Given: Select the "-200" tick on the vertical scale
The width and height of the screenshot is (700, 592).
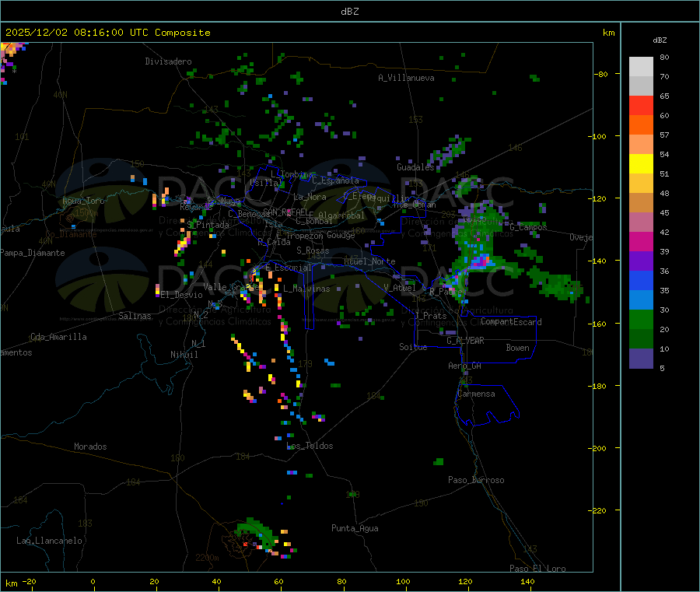Looking at the screenshot, I should point(597,448).
